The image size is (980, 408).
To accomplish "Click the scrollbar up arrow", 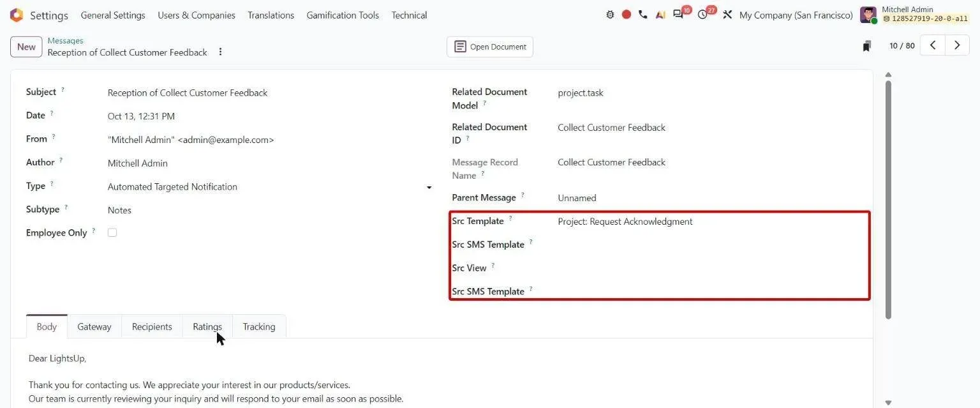I will tap(888, 75).
